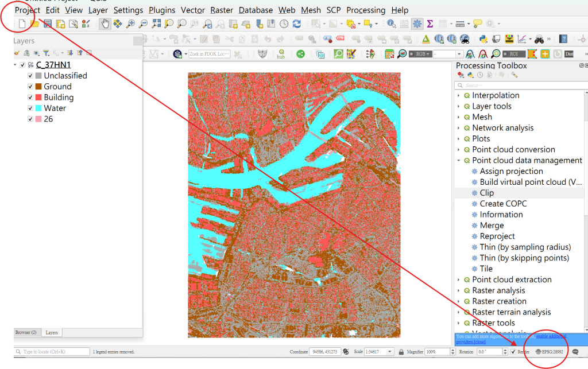
Task: Click the Water cyan color swatch
Action: (x=38, y=108)
